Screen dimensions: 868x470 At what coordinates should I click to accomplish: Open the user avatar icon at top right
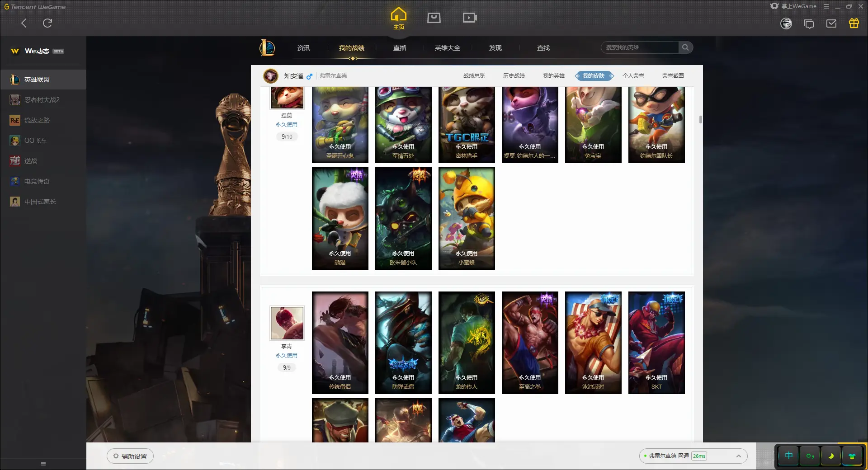[x=786, y=23]
